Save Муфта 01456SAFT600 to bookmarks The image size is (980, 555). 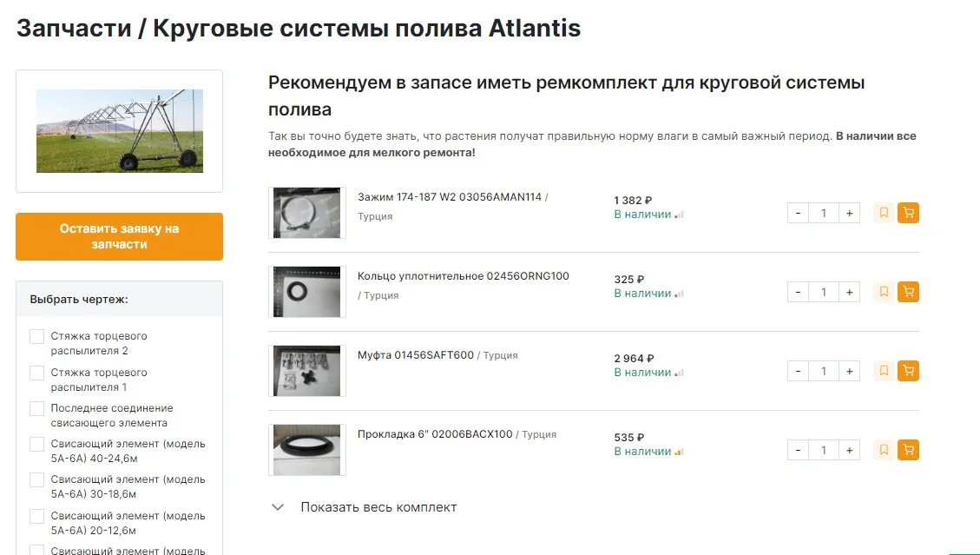884,371
